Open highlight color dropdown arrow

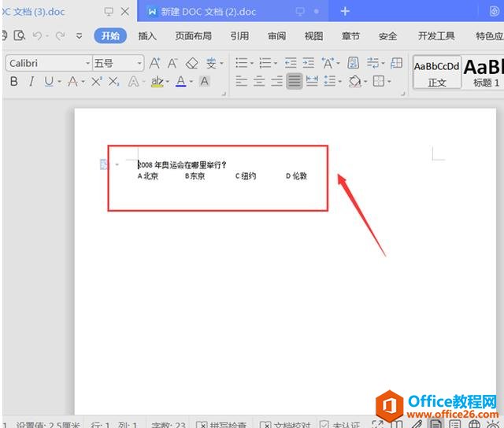point(168,82)
